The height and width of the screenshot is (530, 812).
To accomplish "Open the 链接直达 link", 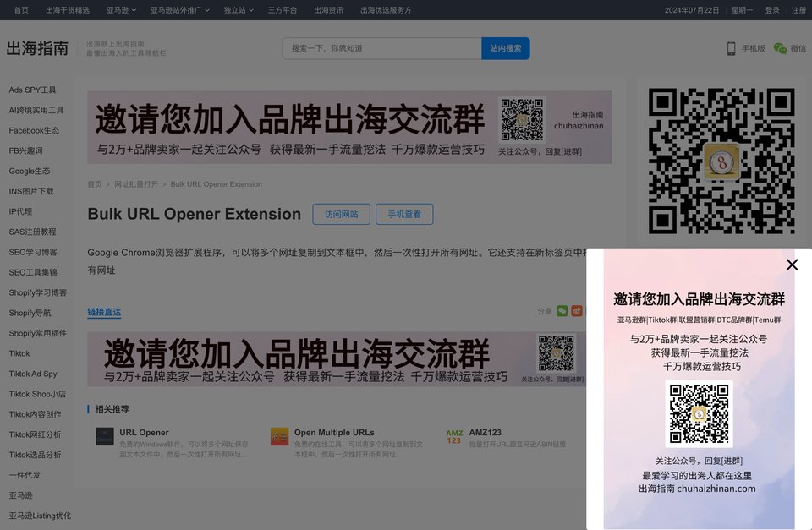I will click(x=104, y=312).
